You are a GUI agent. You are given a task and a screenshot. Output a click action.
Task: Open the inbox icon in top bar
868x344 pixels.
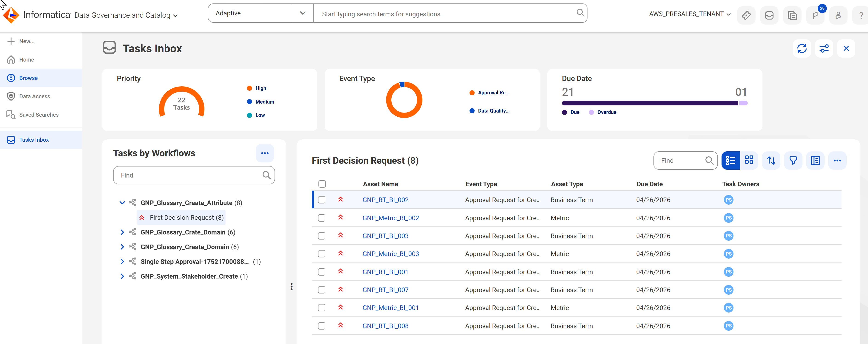point(769,15)
